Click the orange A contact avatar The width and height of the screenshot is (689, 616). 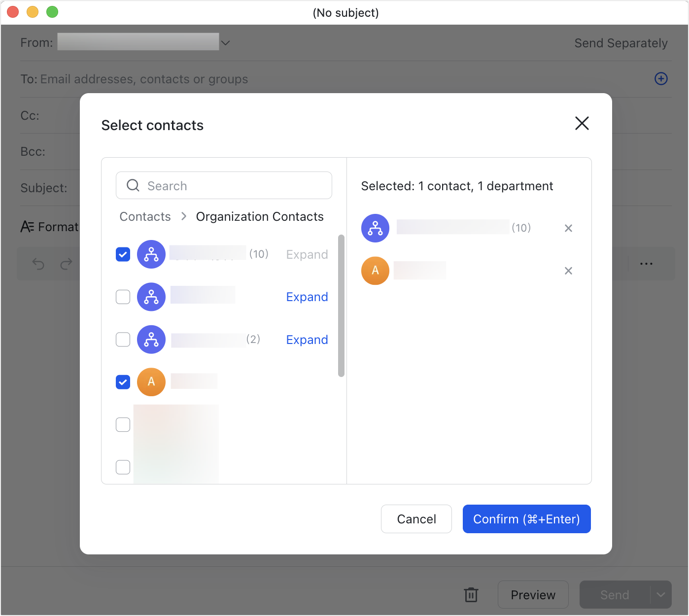coord(151,382)
